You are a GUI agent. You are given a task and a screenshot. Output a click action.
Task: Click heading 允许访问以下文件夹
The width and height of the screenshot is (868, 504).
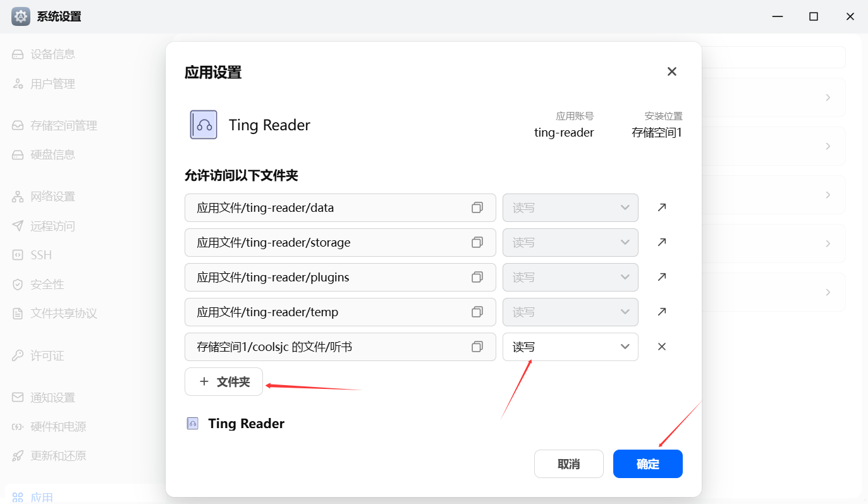(241, 175)
